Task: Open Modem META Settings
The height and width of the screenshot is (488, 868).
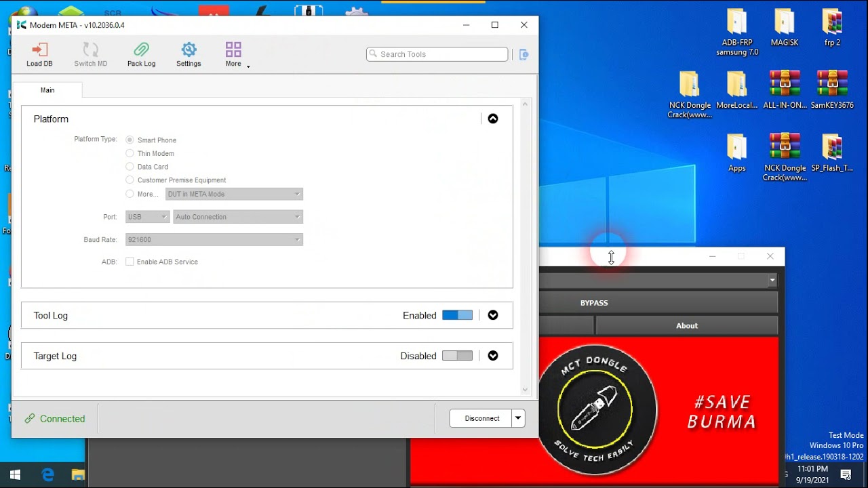Action: click(189, 54)
